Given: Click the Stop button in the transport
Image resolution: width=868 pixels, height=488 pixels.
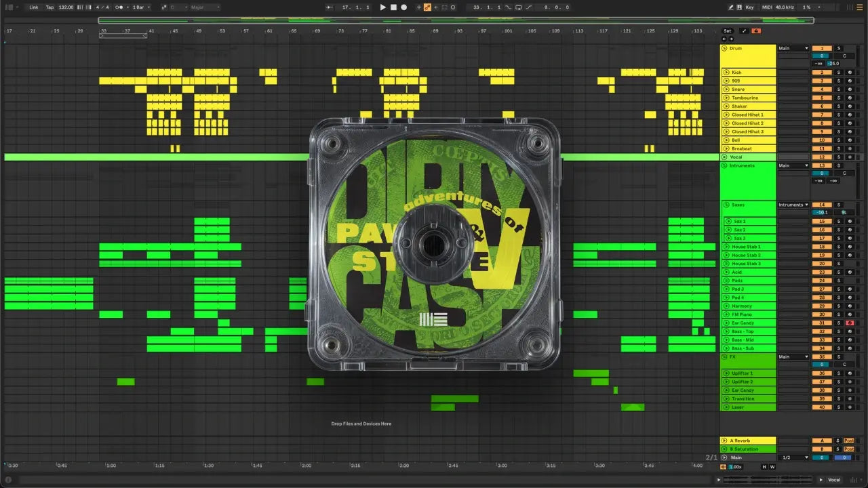Looking at the screenshot, I should point(393,7).
